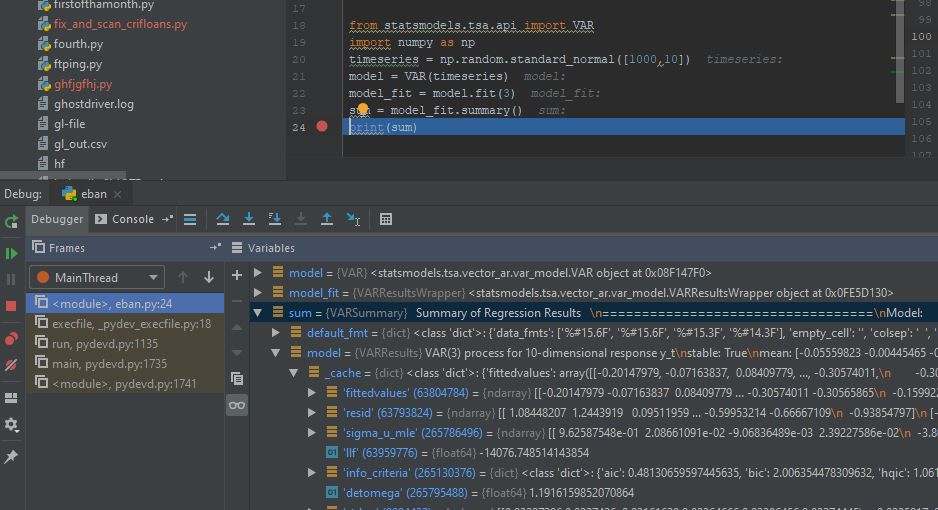Show Console layout options arrow

(168, 219)
